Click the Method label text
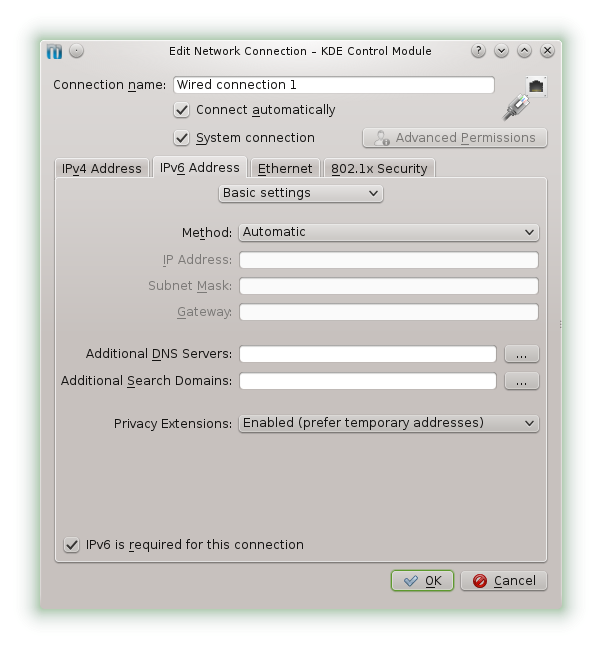Viewport: 602px width, 649px height. click(207, 233)
